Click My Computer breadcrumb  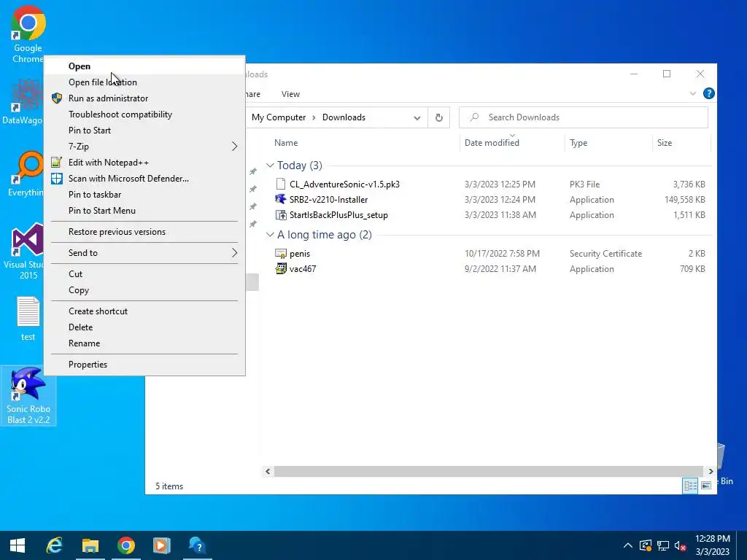tap(279, 117)
